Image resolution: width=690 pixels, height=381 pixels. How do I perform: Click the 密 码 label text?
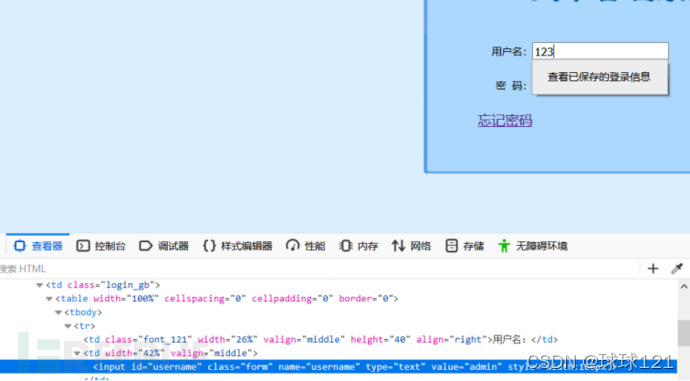510,85
